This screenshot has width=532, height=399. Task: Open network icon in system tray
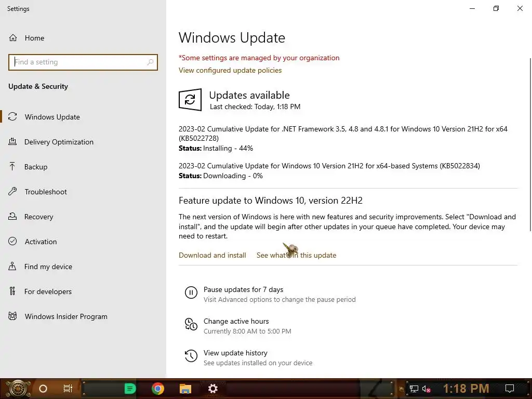414,389
